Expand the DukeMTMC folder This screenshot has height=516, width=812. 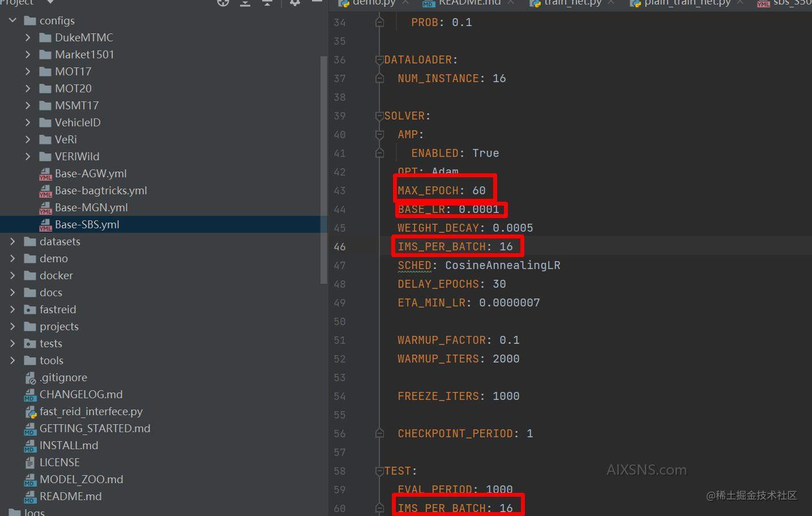[28, 37]
